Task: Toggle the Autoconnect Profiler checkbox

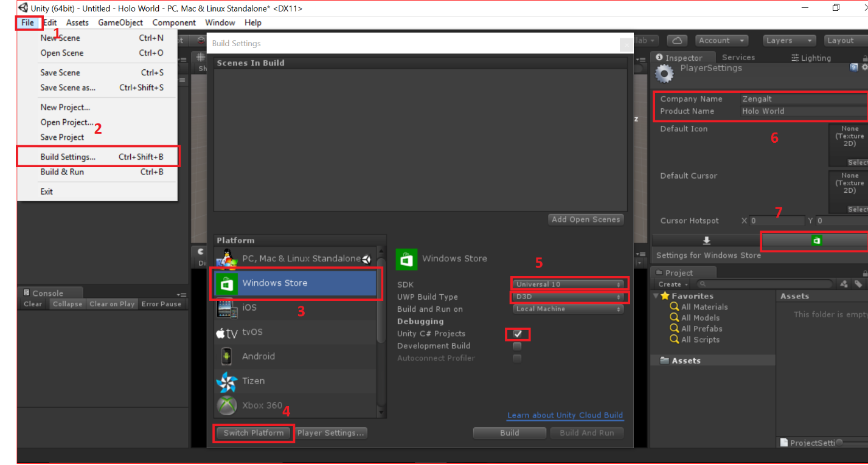Action: pos(517,358)
